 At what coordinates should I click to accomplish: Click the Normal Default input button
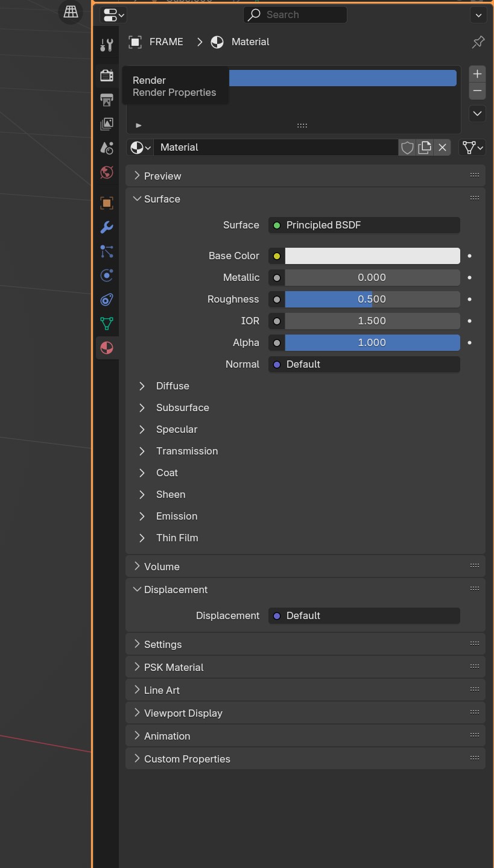(x=364, y=364)
